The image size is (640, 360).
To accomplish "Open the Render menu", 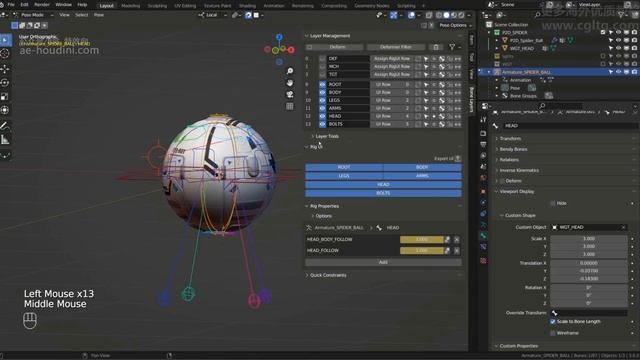I will pyautogui.click(x=42, y=5).
